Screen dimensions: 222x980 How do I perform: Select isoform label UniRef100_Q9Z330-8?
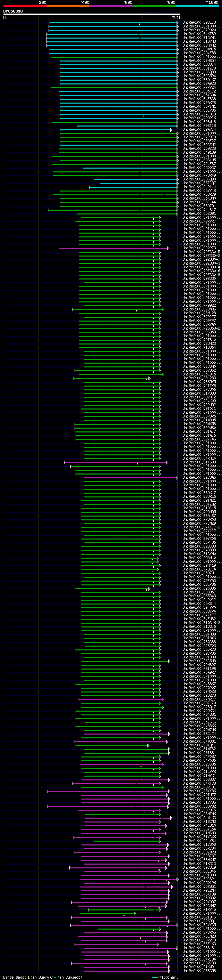[x=201, y=275]
